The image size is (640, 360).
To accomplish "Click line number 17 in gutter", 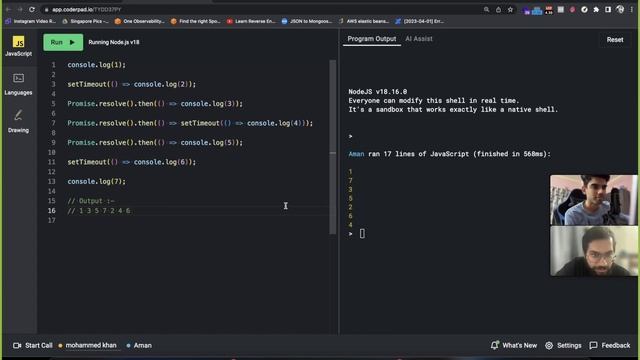I will (x=51, y=220).
